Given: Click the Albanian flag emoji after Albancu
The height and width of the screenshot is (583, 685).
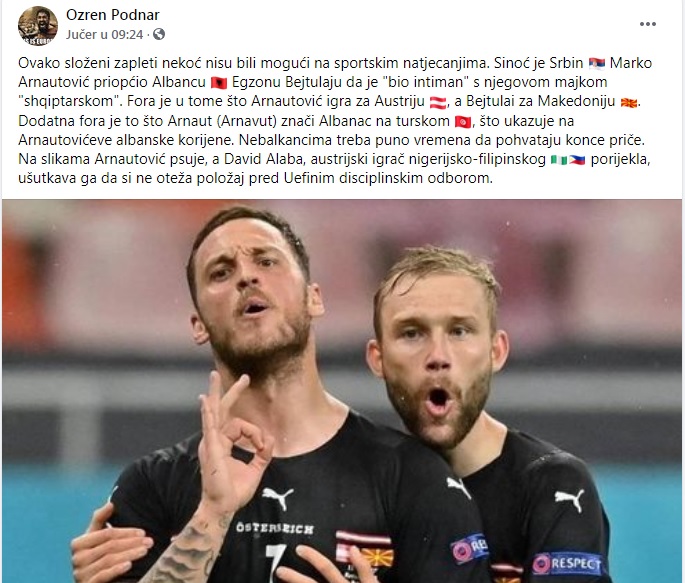Looking at the screenshot, I should pos(219,83).
